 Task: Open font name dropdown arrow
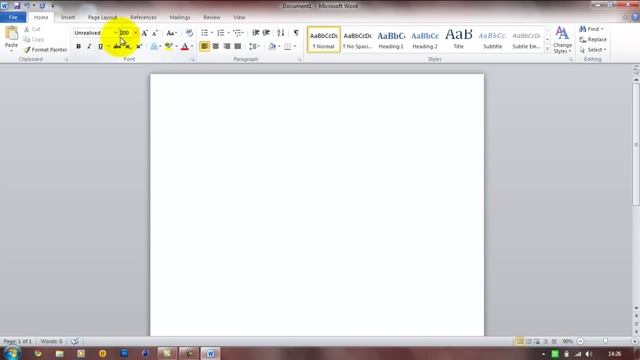click(x=115, y=33)
